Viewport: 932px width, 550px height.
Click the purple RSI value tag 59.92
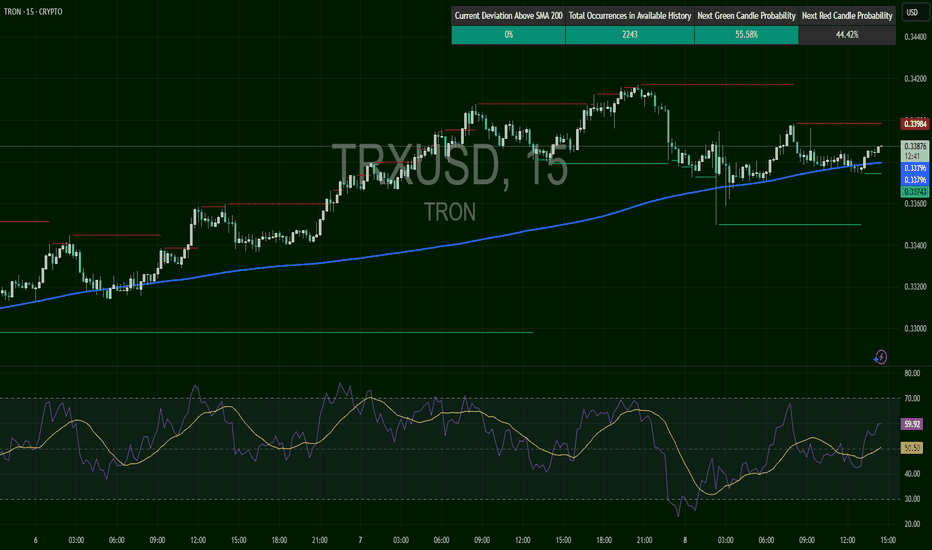click(x=912, y=424)
